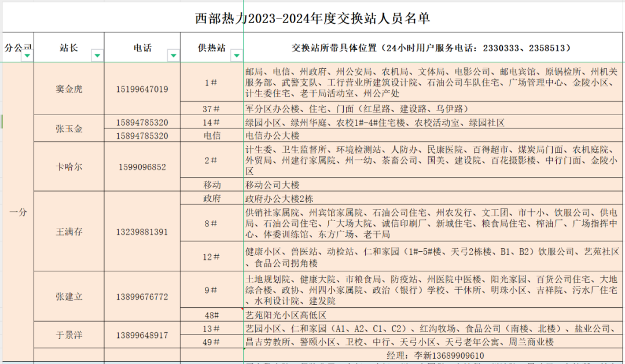Select the station master cell 王满存
Viewport: 625px width, 364px height.
(69, 231)
